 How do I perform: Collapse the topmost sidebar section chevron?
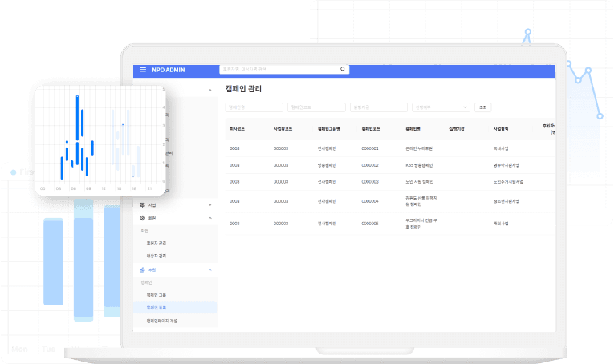210,91
